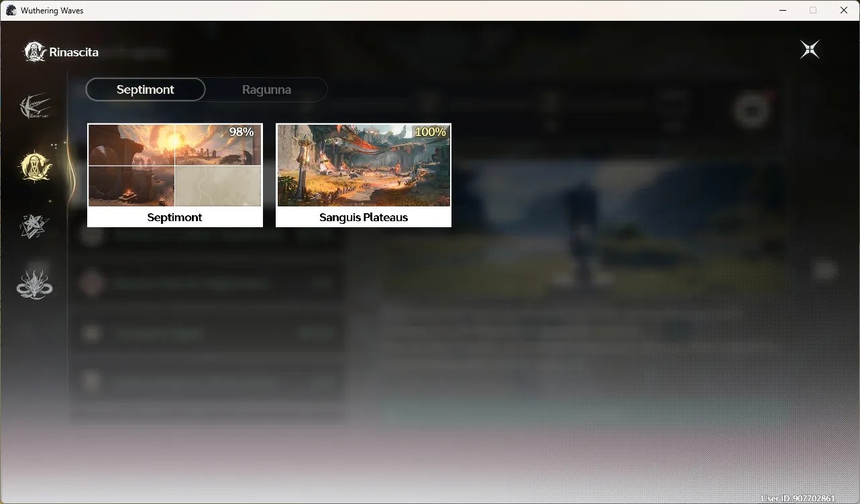This screenshot has height=504, width=860.
Task: Click the Septimont card name label
Action: tap(175, 217)
